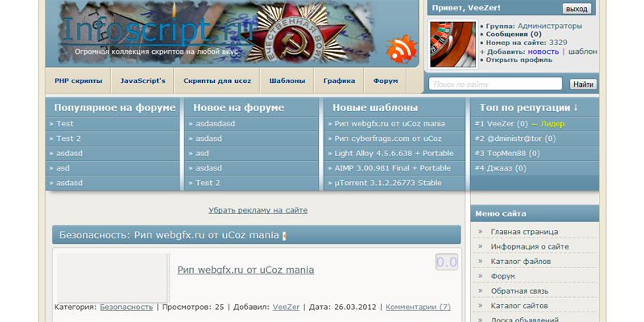
Task: Click the 0.0 rating badge
Action: click(446, 262)
